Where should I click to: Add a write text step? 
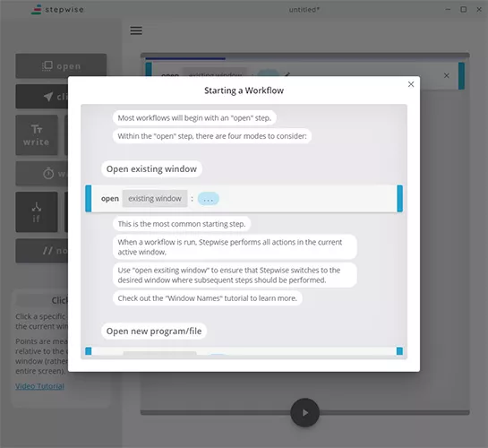pyautogui.click(x=37, y=135)
